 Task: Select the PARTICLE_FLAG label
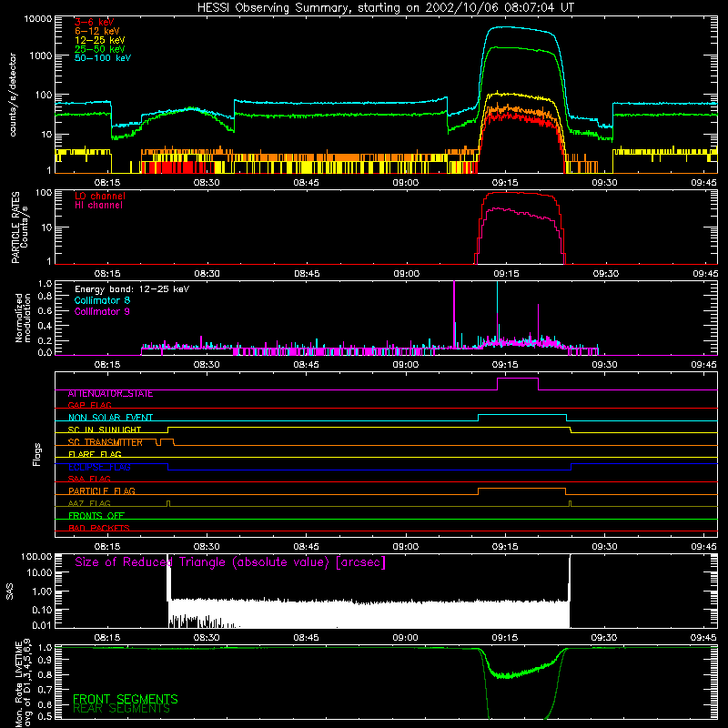[x=102, y=490]
